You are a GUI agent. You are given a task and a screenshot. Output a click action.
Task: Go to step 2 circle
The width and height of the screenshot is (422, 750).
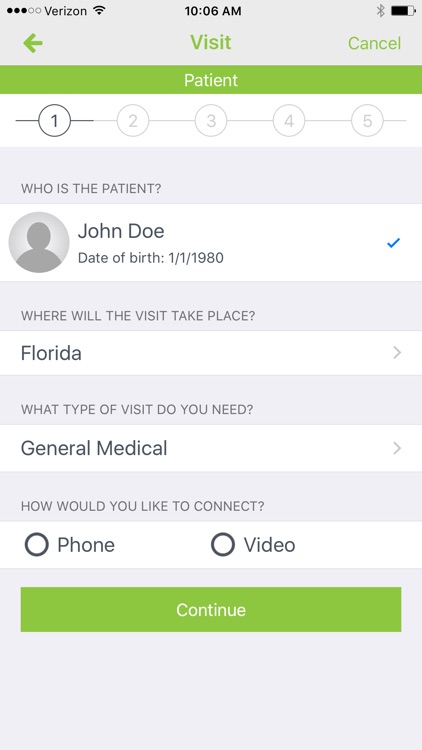point(133,121)
